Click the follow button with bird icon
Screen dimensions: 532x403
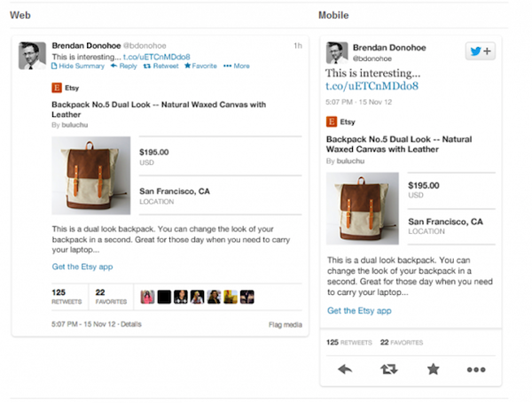tap(480, 51)
